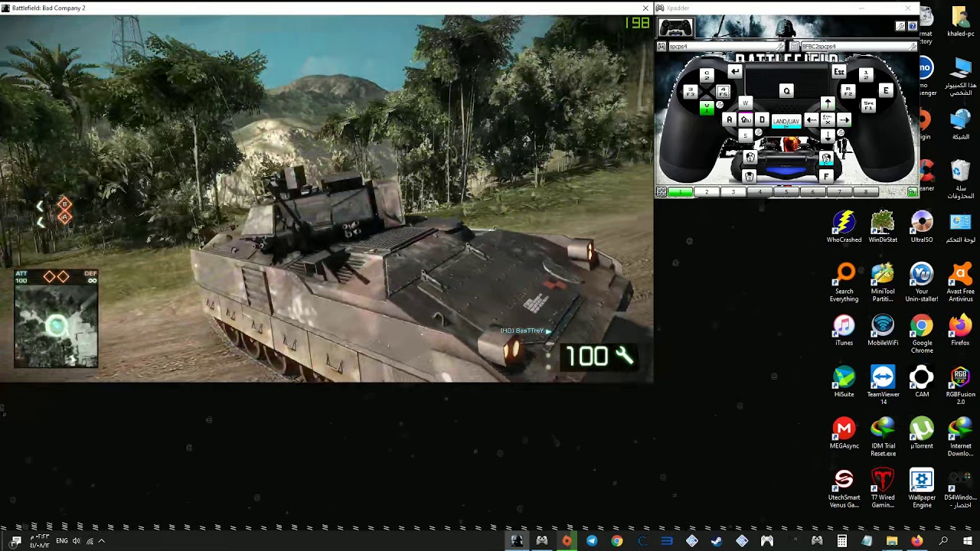Screen dimensions: 980x551
Task: Click the '1 2' triangle button mapping
Action: [866, 75]
